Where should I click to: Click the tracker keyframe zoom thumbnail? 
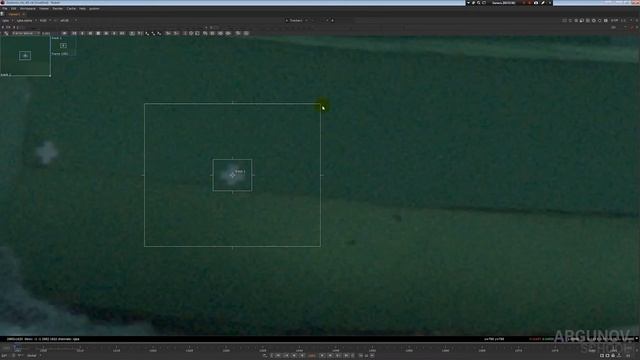pos(25,56)
